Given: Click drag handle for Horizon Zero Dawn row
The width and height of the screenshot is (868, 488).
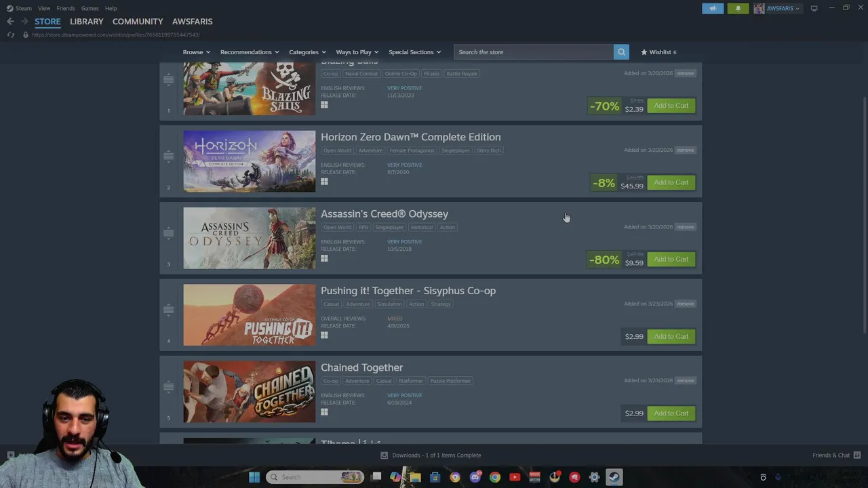Looking at the screenshot, I should tap(168, 156).
